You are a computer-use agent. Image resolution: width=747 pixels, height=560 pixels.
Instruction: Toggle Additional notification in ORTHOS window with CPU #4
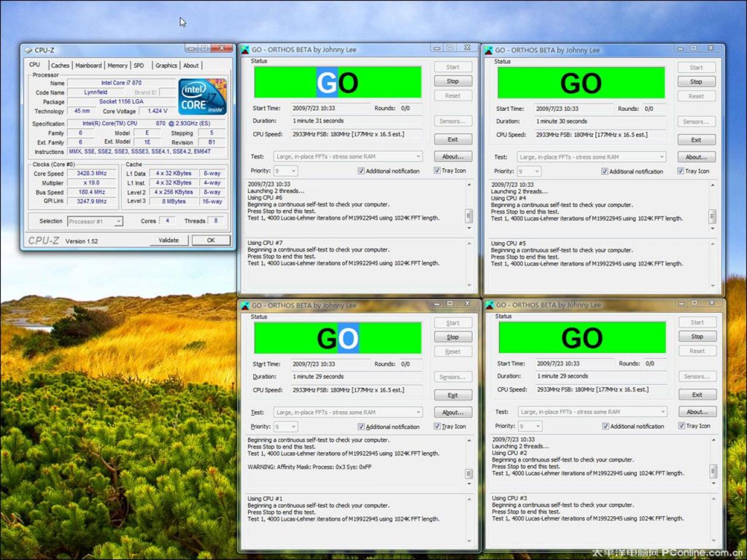[605, 171]
